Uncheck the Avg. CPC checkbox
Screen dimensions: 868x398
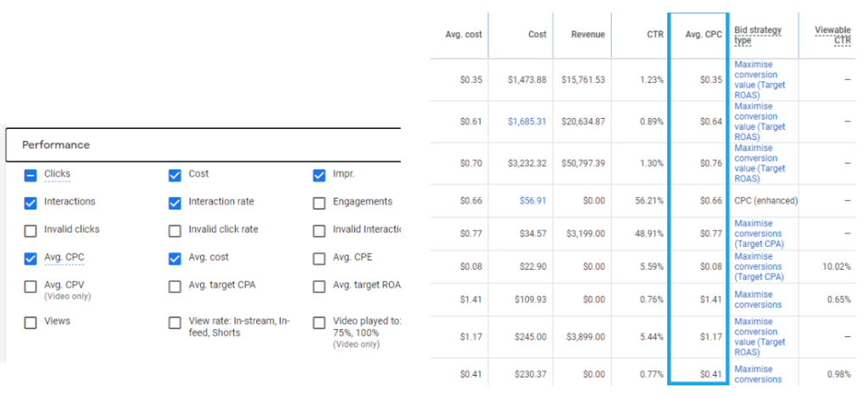(x=31, y=259)
